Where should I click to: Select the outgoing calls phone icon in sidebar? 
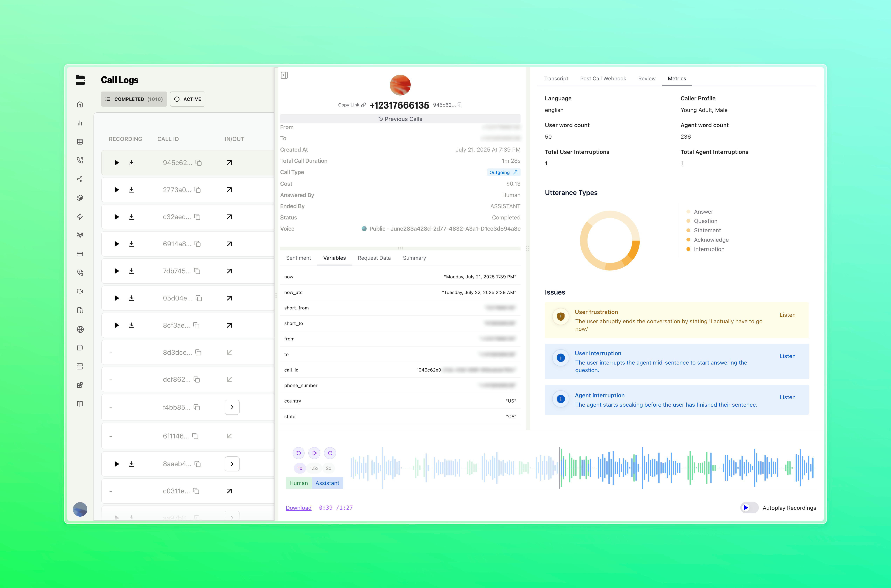pos(80,160)
